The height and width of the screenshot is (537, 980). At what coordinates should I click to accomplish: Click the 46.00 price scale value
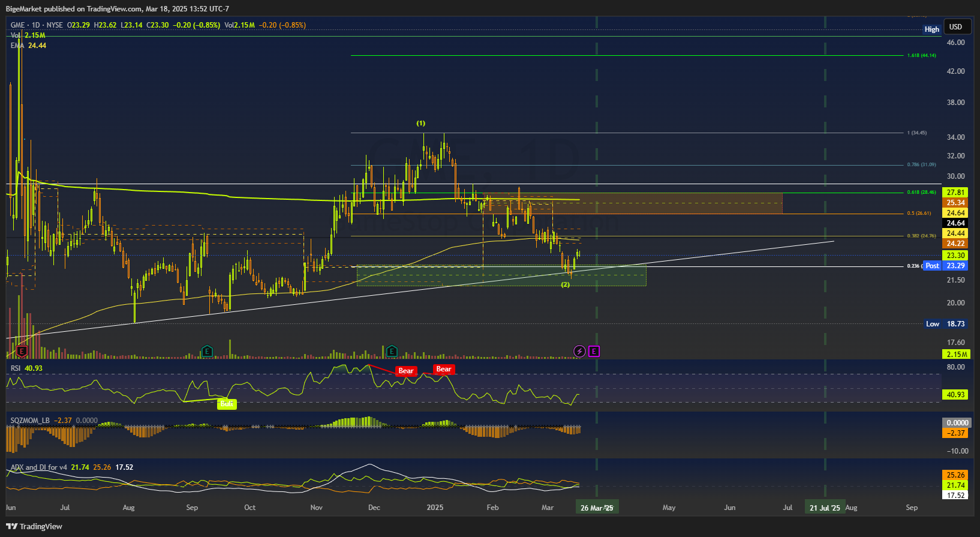click(x=955, y=43)
